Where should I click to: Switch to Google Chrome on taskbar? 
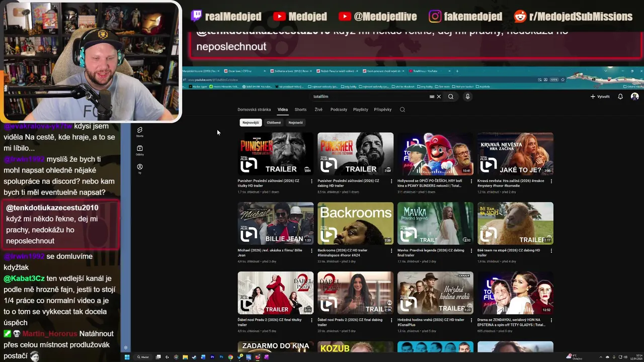click(x=230, y=357)
